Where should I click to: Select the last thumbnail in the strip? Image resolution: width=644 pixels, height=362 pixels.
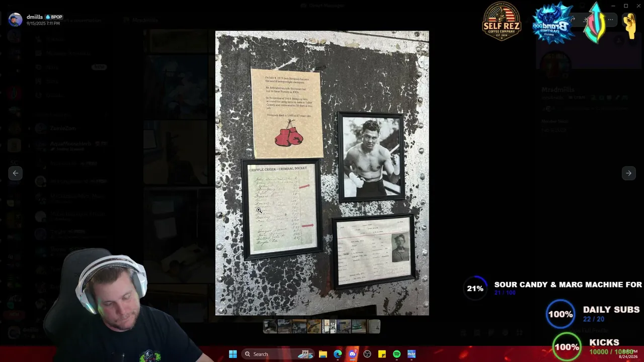374,327
